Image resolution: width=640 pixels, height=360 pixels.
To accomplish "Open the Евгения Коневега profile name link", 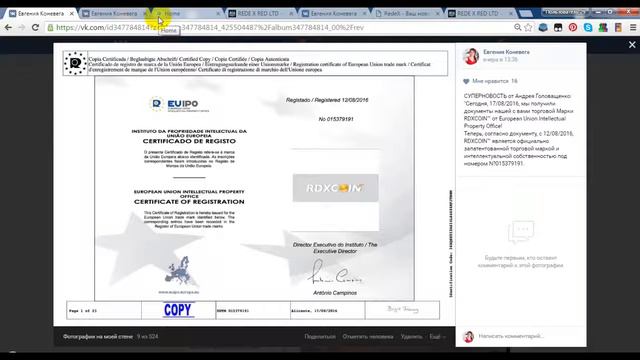I will 506,52.
